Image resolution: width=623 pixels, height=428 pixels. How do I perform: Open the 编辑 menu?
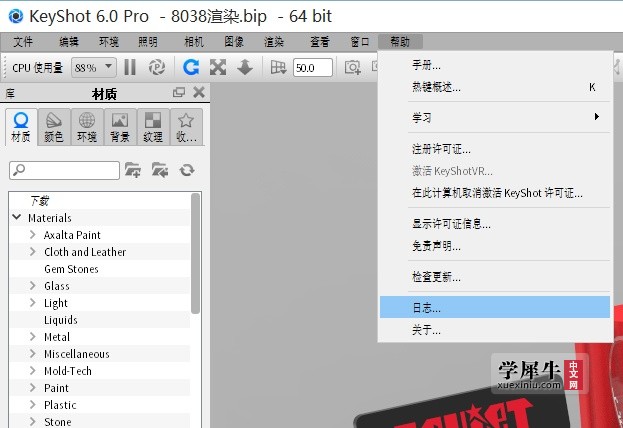69,42
